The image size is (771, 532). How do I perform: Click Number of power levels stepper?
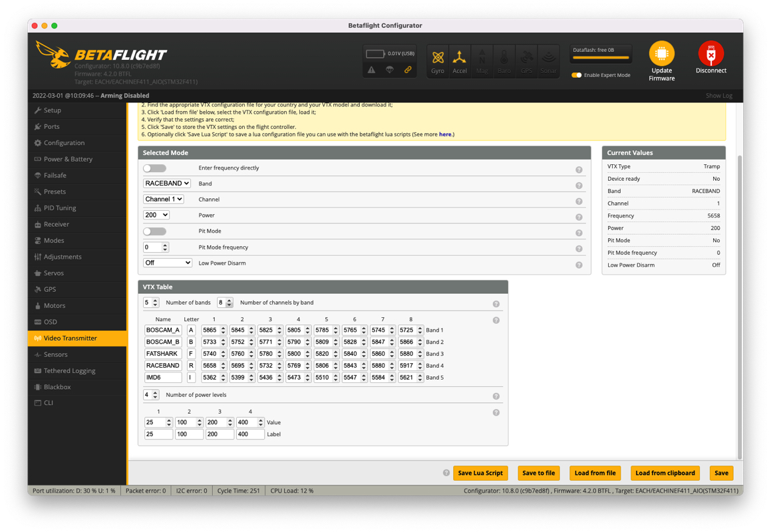(156, 395)
